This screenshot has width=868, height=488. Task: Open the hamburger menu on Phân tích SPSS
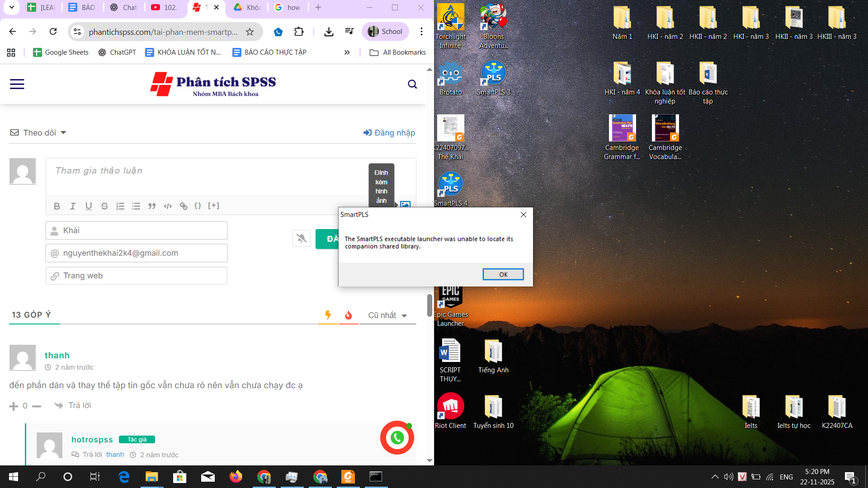coord(17,84)
